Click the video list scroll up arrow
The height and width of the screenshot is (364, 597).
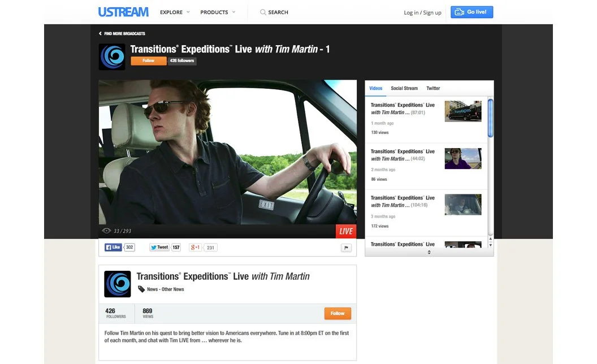point(490,239)
